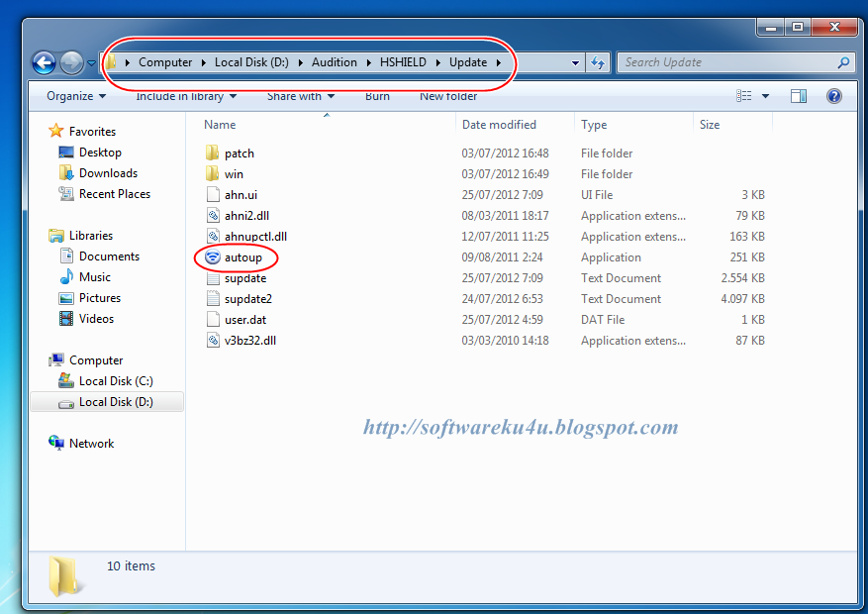The width and height of the screenshot is (868, 614).
Task: Click New folder button
Action: click(x=447, y=96)
